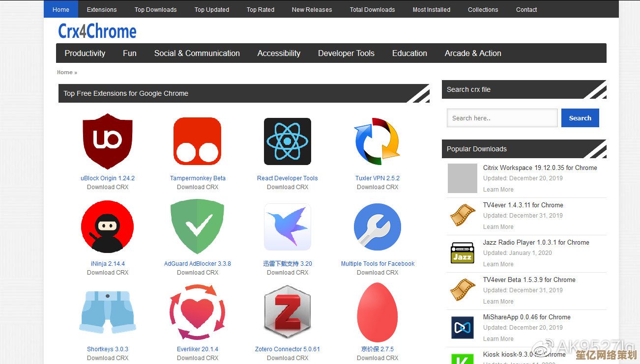Open Citrix Workspace 19.12.0.35 for Chrome link
The width and height of the screenshot is (640, 364).
540,168
